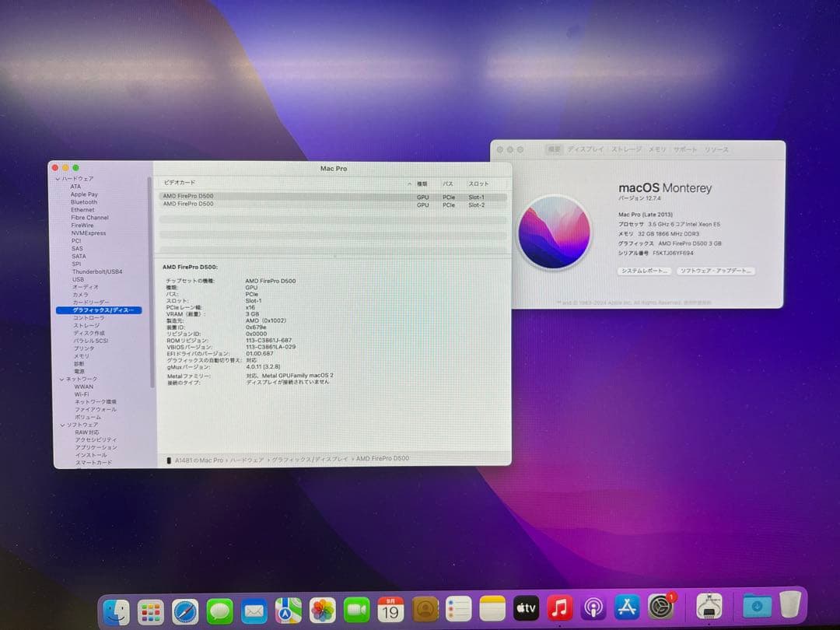This screenshot has height=630, width=840.
Task: Click the ビデオカード column sort arrow
Action: pos(410,184)
